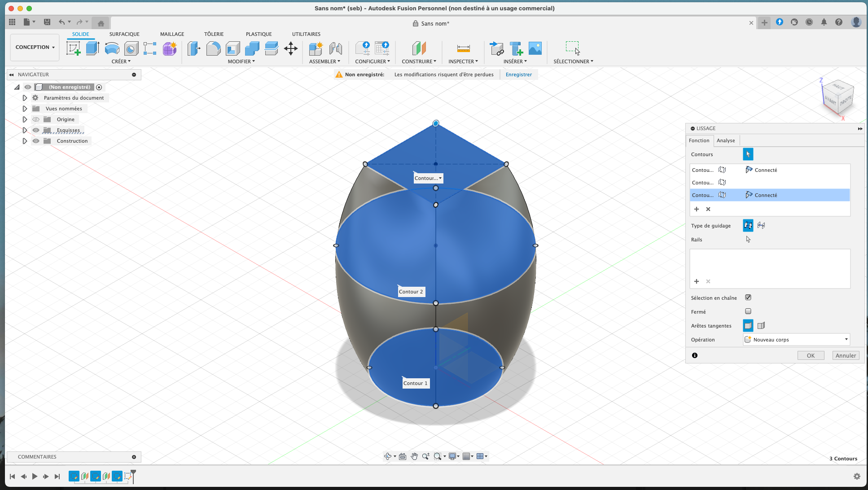
Task: Select the Revolve tool icon
Action: click(112, 48)
